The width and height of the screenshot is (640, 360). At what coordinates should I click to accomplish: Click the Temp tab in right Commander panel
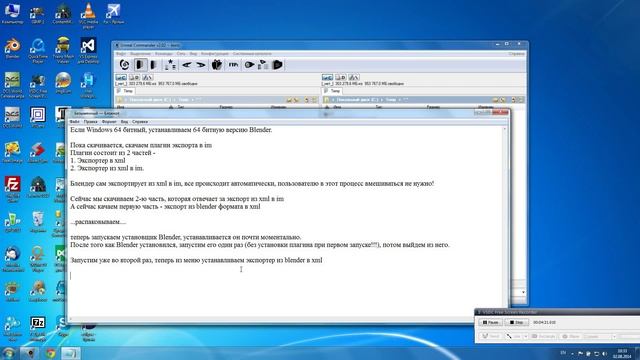coord(332,91)
